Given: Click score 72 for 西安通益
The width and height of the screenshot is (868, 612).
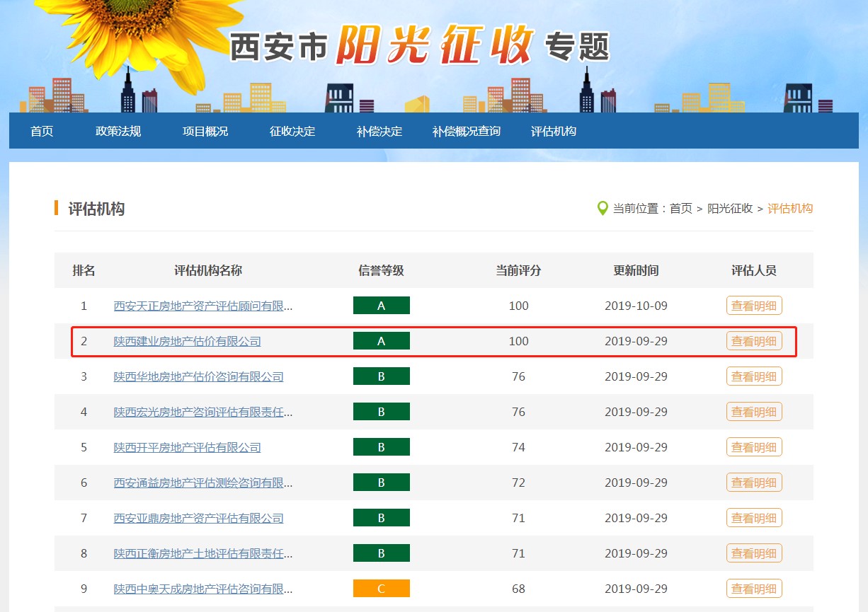Looking at the screenshot, I should pyautogui.click(x=518, y=483).
